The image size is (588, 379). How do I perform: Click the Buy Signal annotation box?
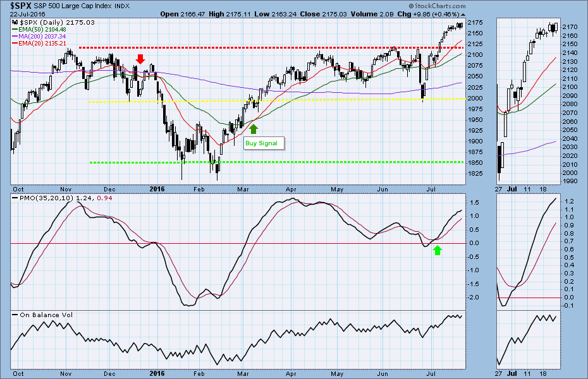[x=264, y=143]
